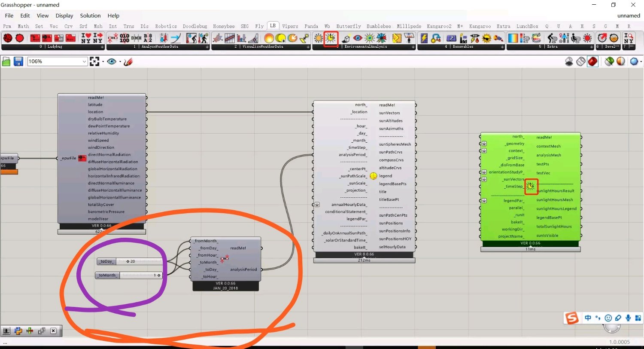Adjust the _toMonth_ number slider
Viewport: 644px width, 349px height.
[129, 275]
